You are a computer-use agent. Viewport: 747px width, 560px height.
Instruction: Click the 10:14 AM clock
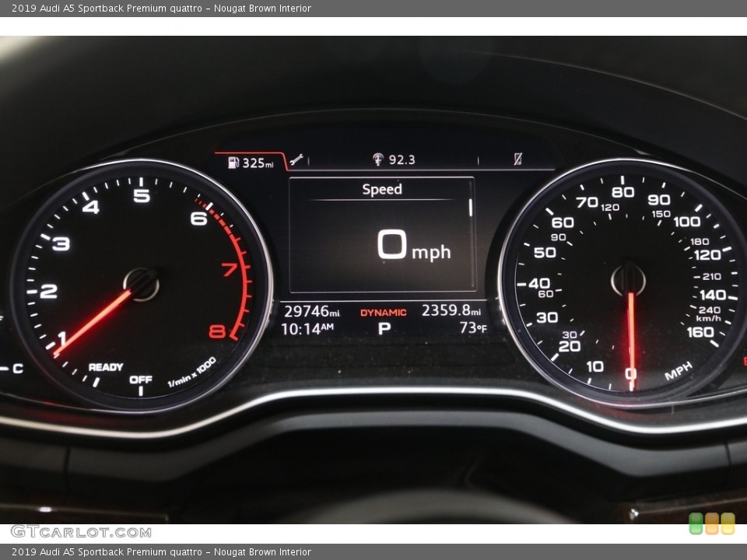click(307, 329)
